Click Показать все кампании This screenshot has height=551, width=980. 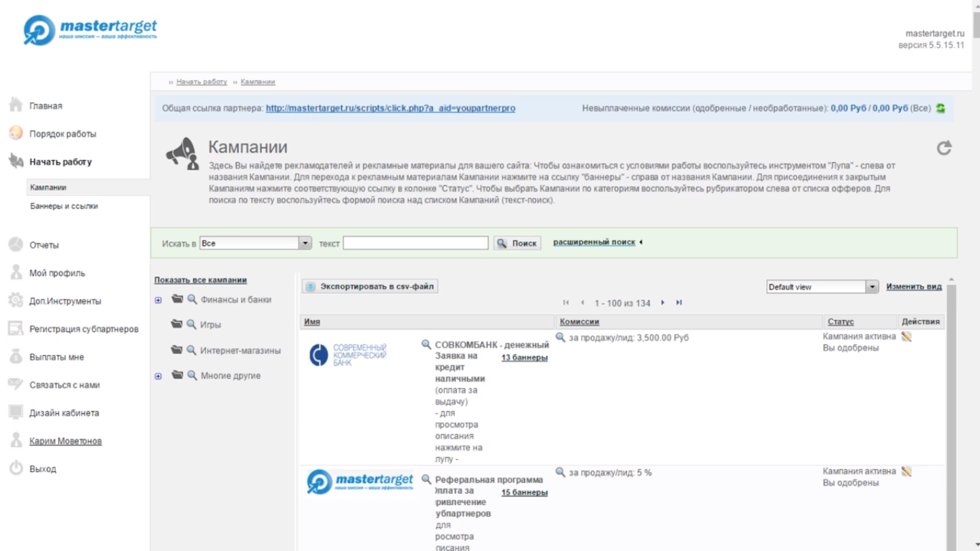(200, 280)
